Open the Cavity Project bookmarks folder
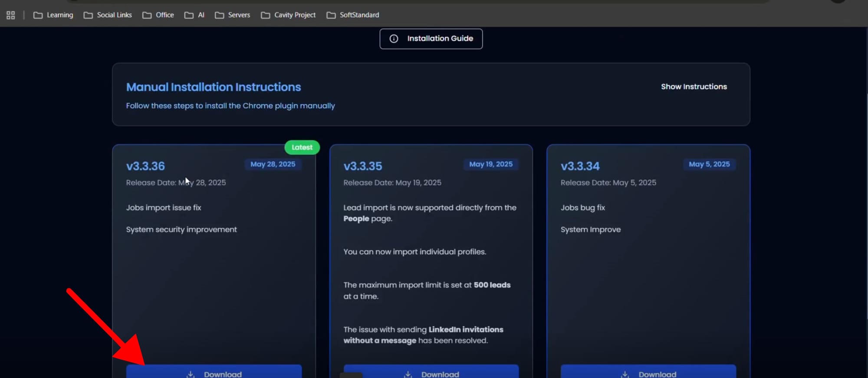This screenshot has width=868, height=378. 288,15
